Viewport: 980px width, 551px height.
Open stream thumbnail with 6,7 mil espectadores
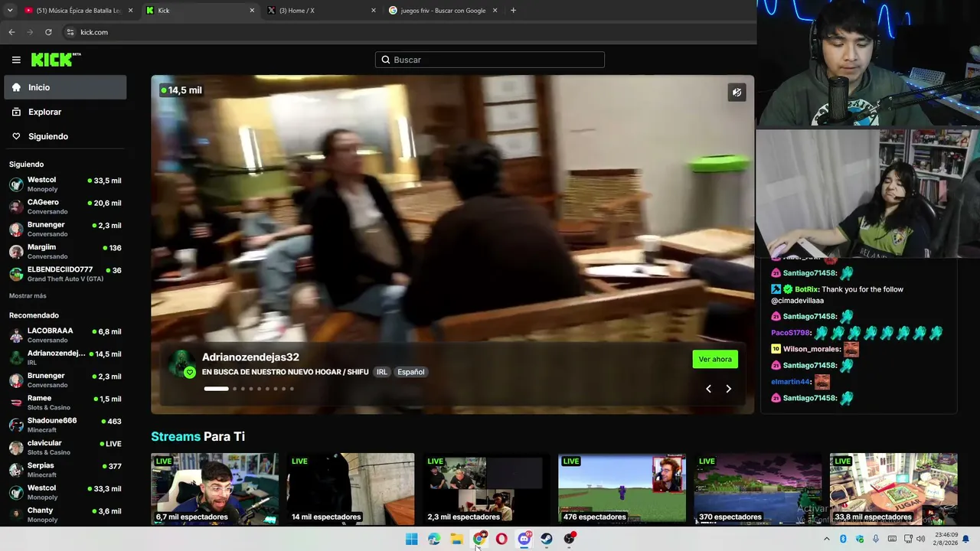pyautogui.click(x=214, y=488)
